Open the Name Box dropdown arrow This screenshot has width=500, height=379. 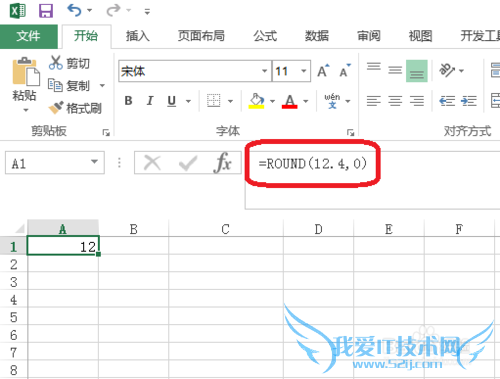point(95,162)
